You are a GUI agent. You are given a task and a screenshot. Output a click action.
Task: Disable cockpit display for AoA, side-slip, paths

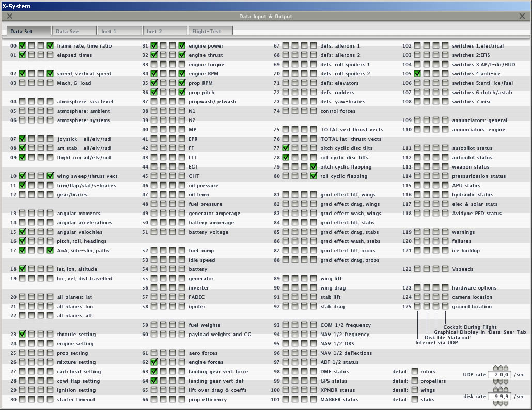(x=50, y=250)
